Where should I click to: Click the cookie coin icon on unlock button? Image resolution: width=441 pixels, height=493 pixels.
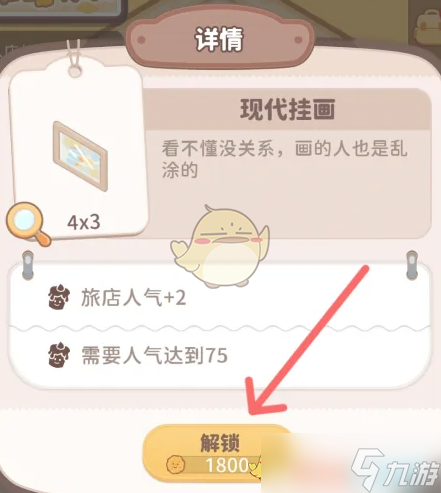coord(176,465)
